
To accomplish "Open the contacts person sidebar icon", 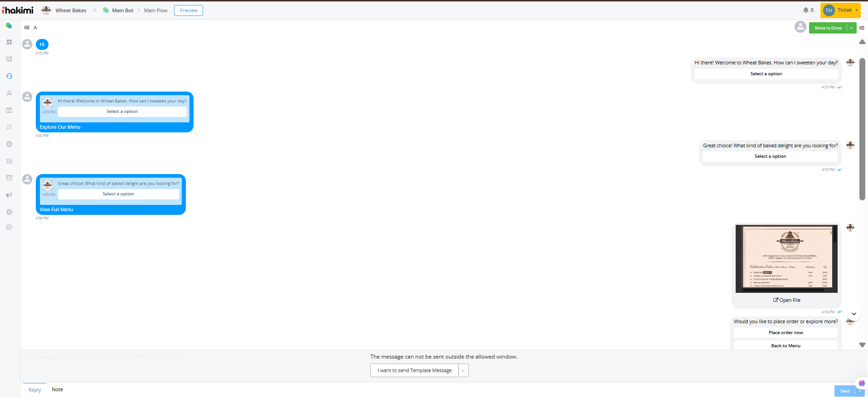I will (9, 93).
